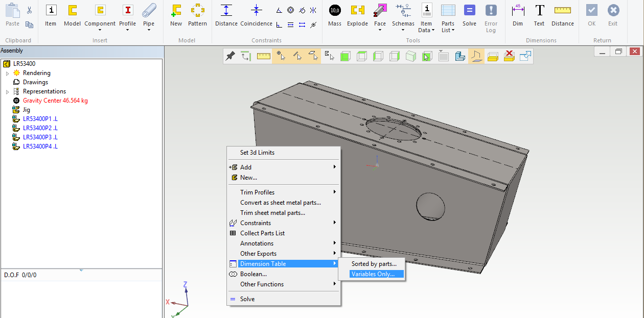Image resolution: width=644 pixels, height=318 pixels.
Task: Choose Variables Only from submenu
Action: click(x=373, y=274)
